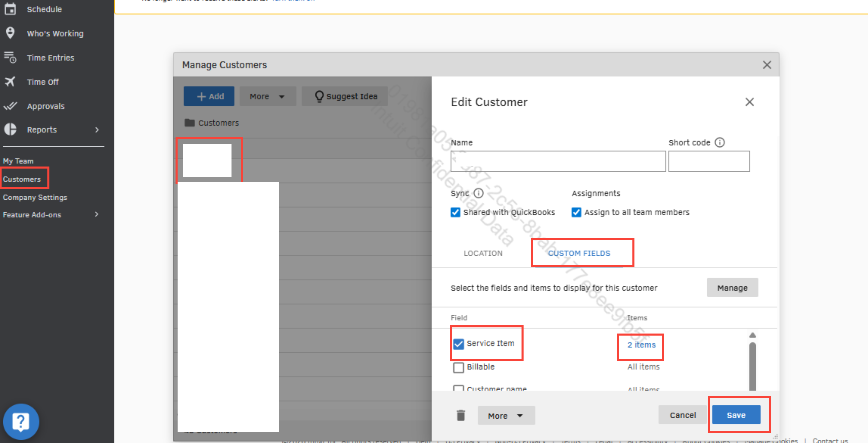Click the Approvals double-checkmark icon

pos(10,106)
